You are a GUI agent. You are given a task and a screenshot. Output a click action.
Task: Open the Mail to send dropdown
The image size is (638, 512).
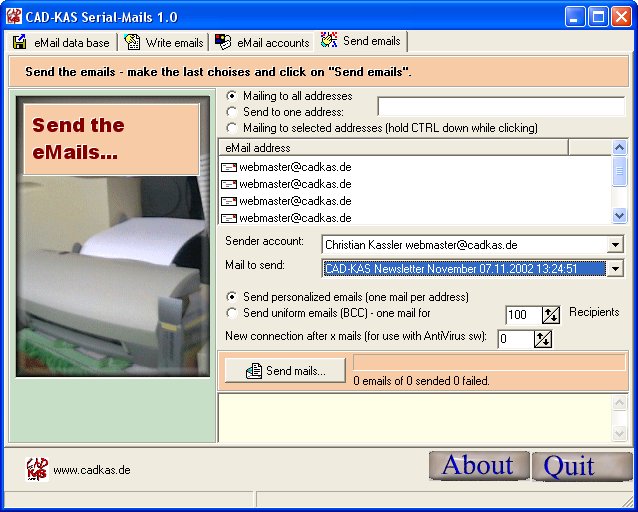pos(615,268)
